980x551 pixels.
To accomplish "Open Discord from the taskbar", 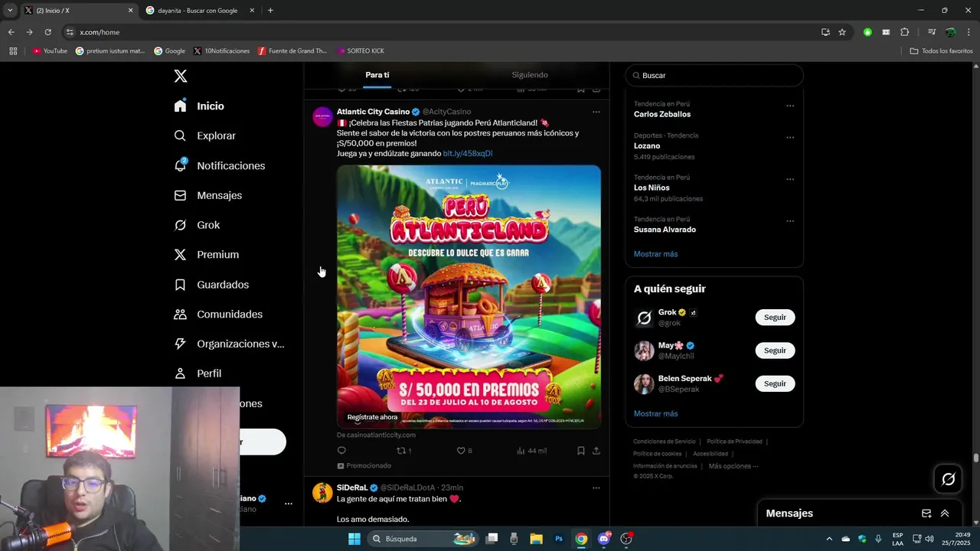I will [x=604, y=539].
